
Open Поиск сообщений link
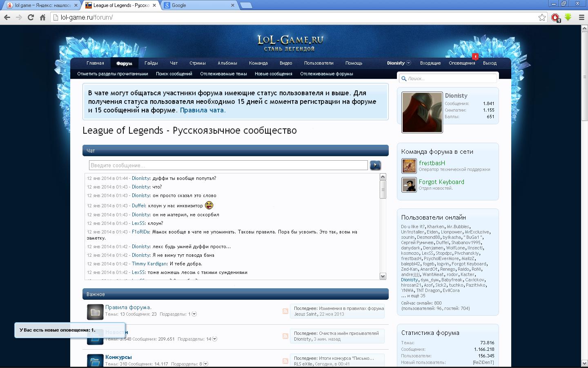point(174,74)
